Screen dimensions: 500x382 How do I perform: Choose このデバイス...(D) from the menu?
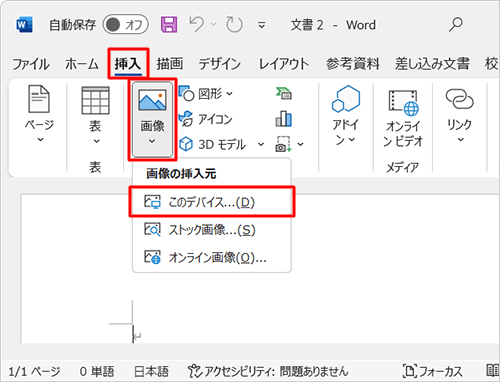click(212, 202)
